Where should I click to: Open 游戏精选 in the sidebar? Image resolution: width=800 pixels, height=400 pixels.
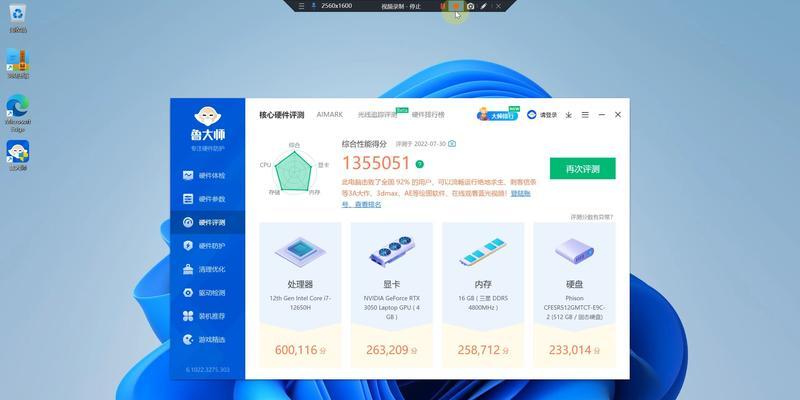click(207, 340)
